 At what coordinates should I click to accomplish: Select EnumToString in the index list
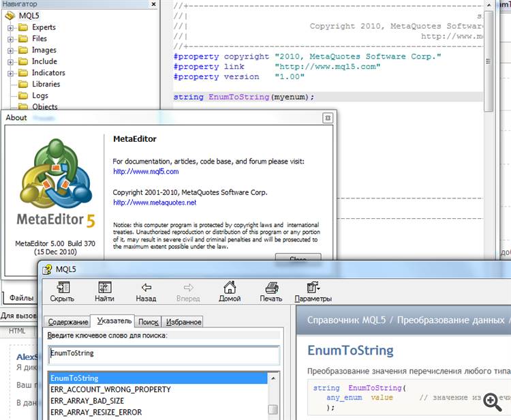tap(158, 378)
